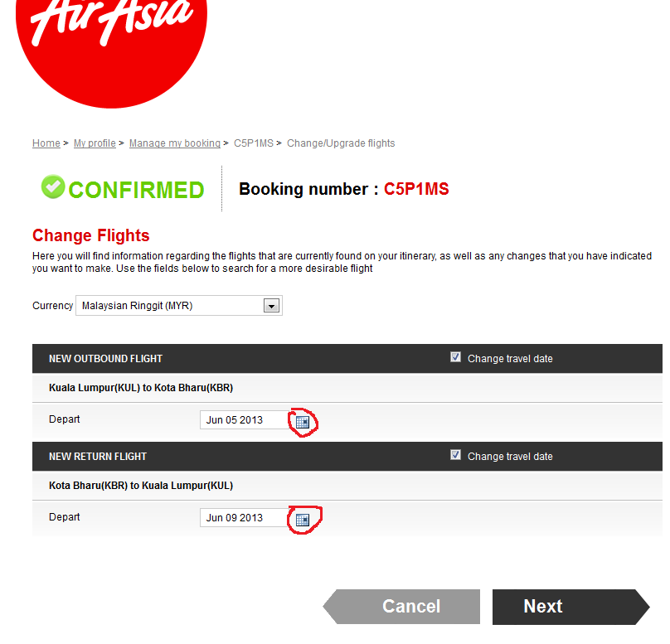This screenshot has height=644, width=670.
Task: Click the Change Flights heading
Action: coord(91,236)
